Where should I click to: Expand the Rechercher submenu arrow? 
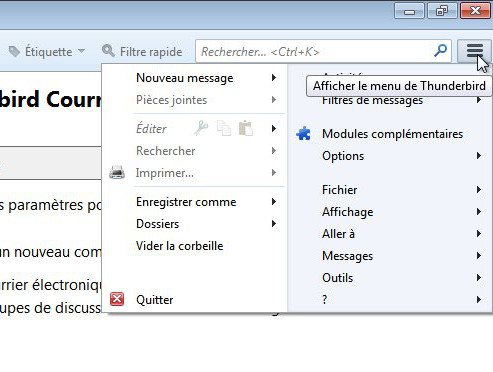point(274,151)
